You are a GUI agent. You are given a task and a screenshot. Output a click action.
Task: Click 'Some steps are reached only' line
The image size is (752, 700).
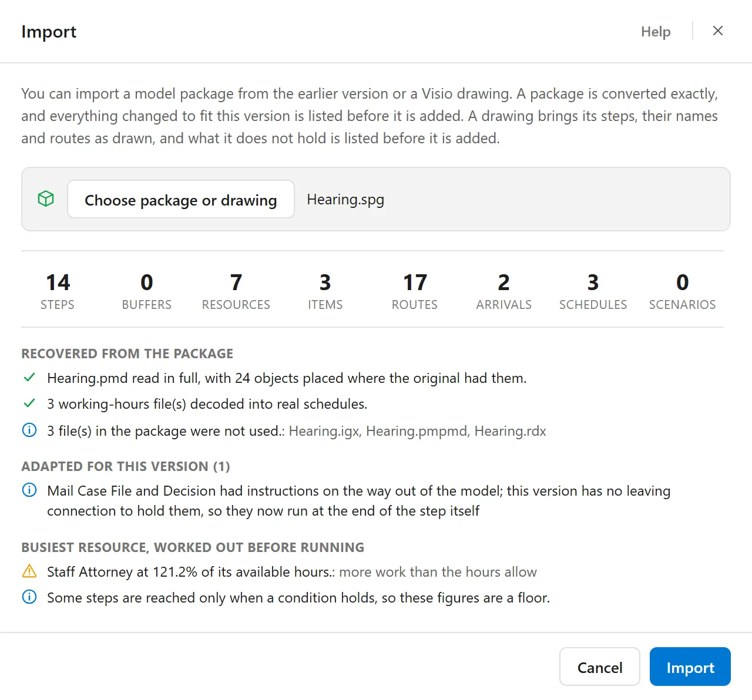tap(298, 598)
